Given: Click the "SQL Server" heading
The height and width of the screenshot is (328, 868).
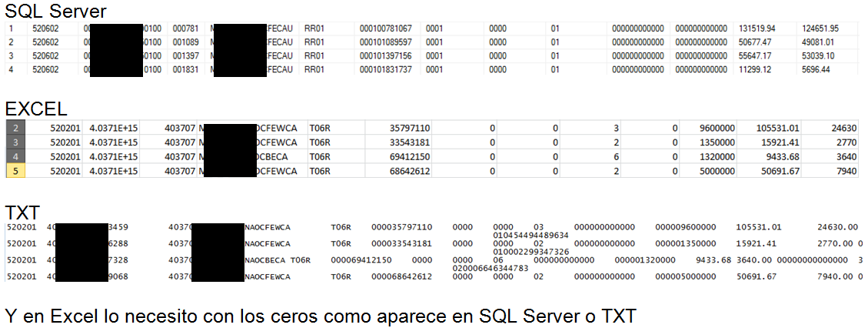Looking at the screenshot, I should point(55,11).
